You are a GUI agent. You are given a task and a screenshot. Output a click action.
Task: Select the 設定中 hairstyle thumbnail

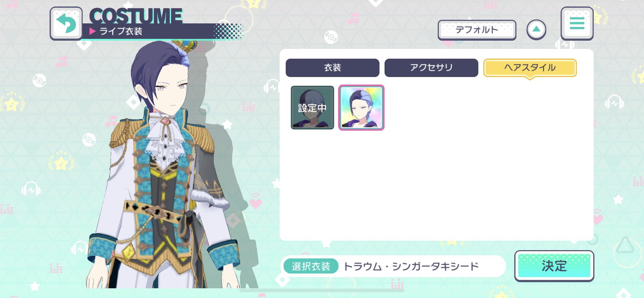click(x=312, y=108)
